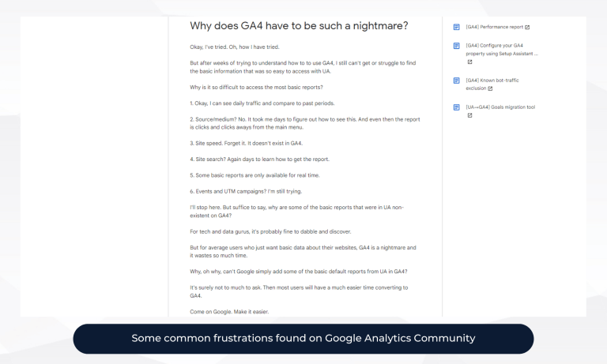The width and height of the screenshot is (607, 364).
Task: Click the document icon beside Known bot-traffic exclusion
Action: tap(456, 80)
